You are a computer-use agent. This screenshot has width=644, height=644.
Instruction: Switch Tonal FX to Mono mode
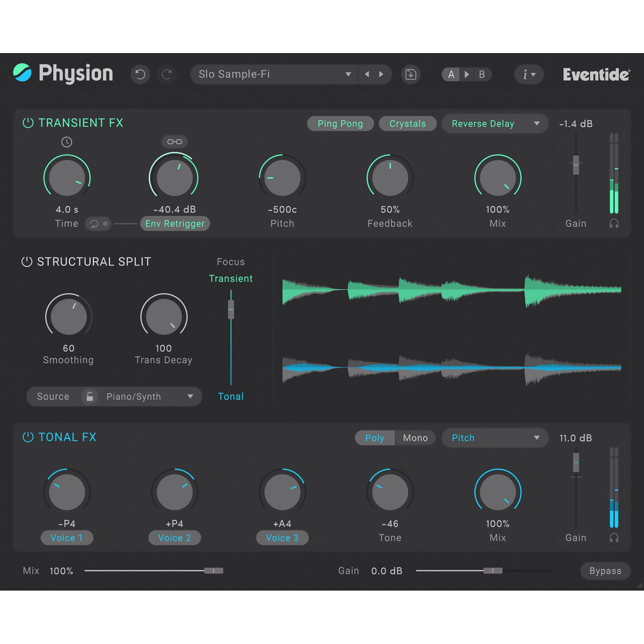coord(415,438)
